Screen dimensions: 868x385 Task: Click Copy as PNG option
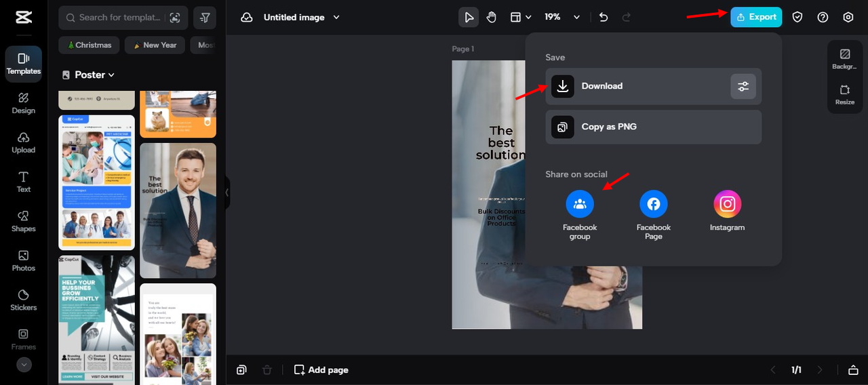(x=653, y=127)
